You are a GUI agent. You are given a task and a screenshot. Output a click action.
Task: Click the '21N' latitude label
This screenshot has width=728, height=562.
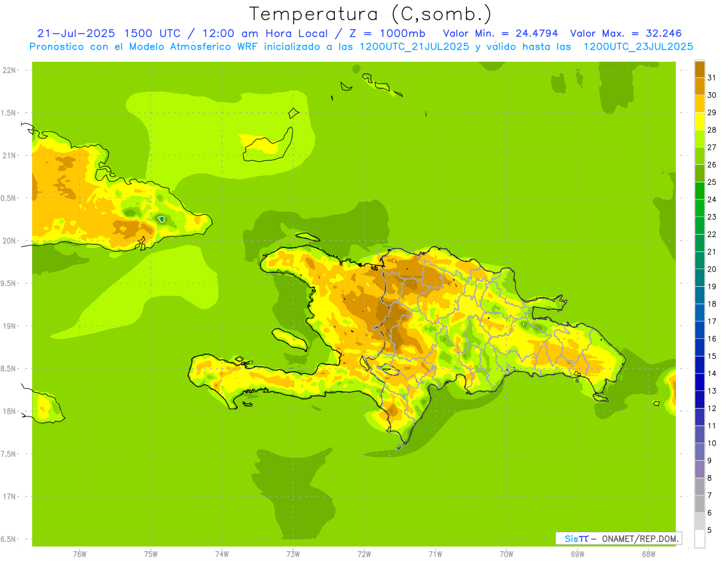(8, 155)
